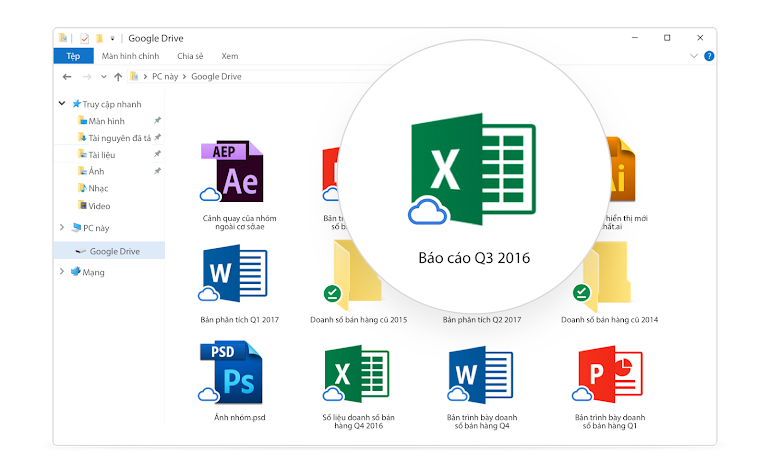The image size is (768, 475).
Task: Expand the ribbon with the chevron arrow
Action: pyautogui.click(x=694, y=57)
